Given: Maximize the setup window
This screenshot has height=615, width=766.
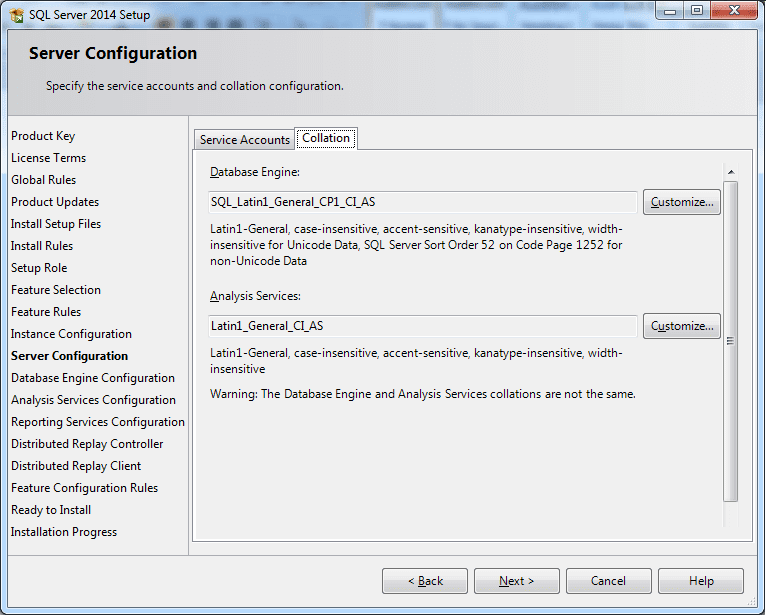Looking at the screenshot, I should (697, 11).
